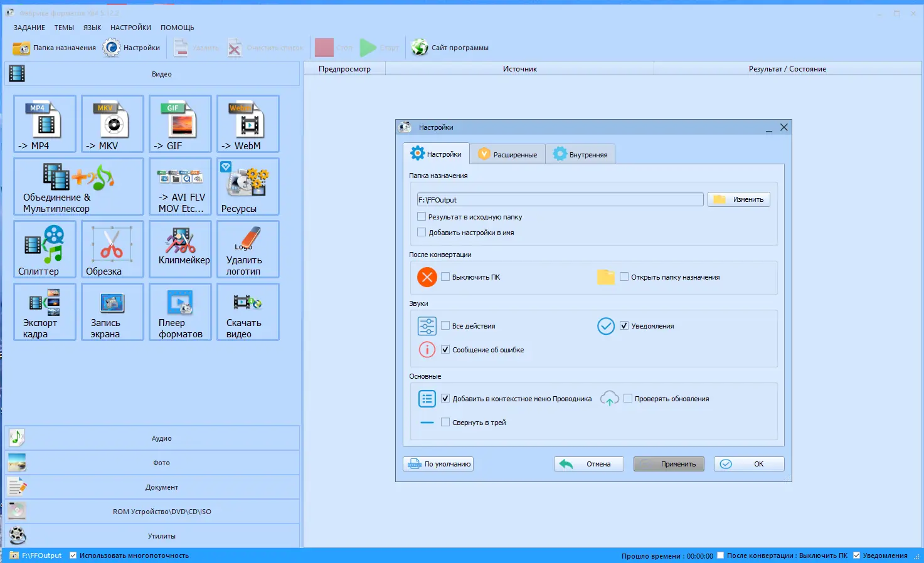Enable the Проверять обновления checkbox
Image resolution: width=924 pixels, height=563 pixels.
628,399
